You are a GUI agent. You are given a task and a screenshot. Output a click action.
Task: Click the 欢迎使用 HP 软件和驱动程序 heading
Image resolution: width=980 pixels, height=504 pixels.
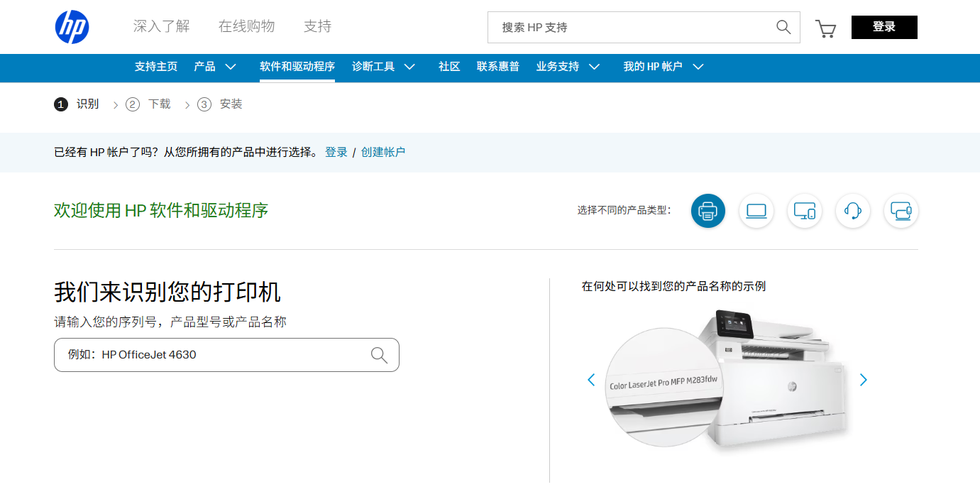(x=161, y=211)
